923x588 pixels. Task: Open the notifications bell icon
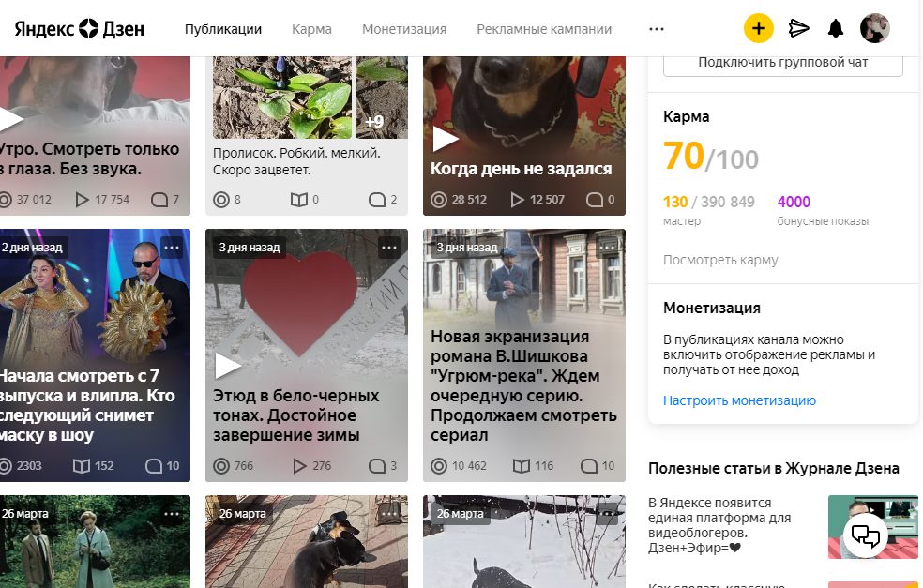pos(835,28)
